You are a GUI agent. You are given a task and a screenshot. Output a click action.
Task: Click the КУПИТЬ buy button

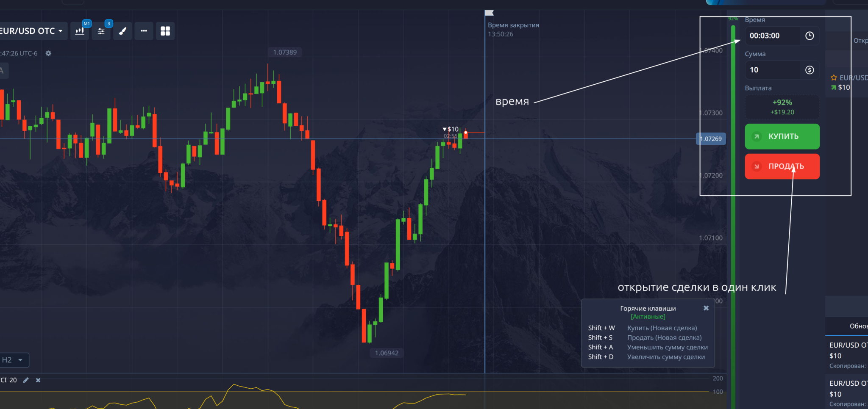[782, 136]
